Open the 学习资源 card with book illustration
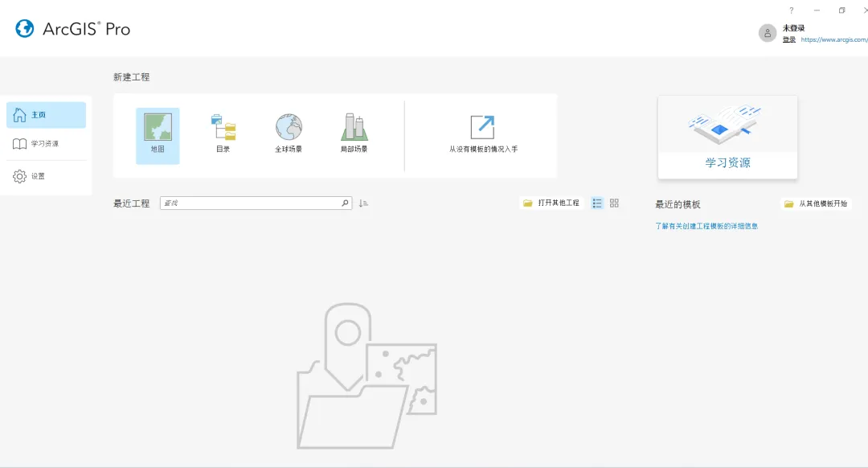 pos(727,137)
